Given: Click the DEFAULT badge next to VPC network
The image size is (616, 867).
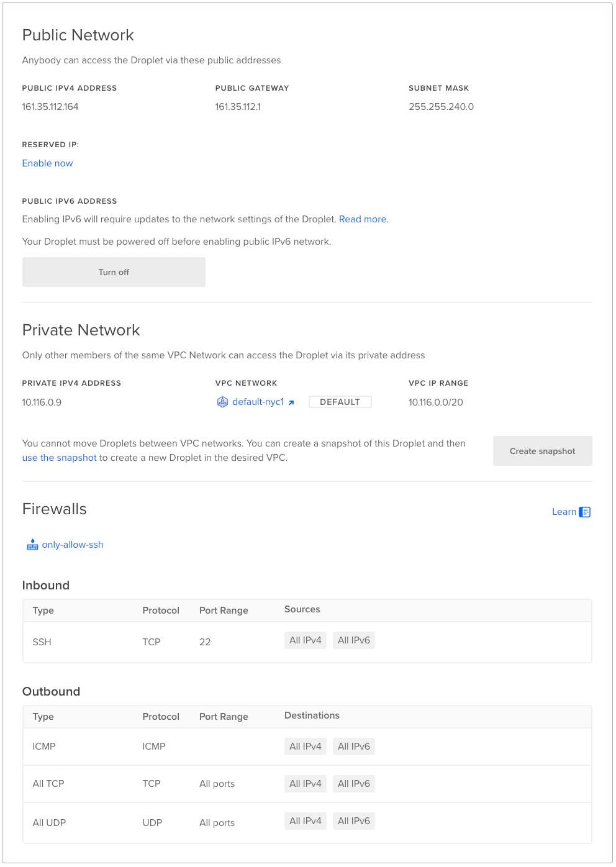Looking at the screenshot, I should (x=340, y=402).
